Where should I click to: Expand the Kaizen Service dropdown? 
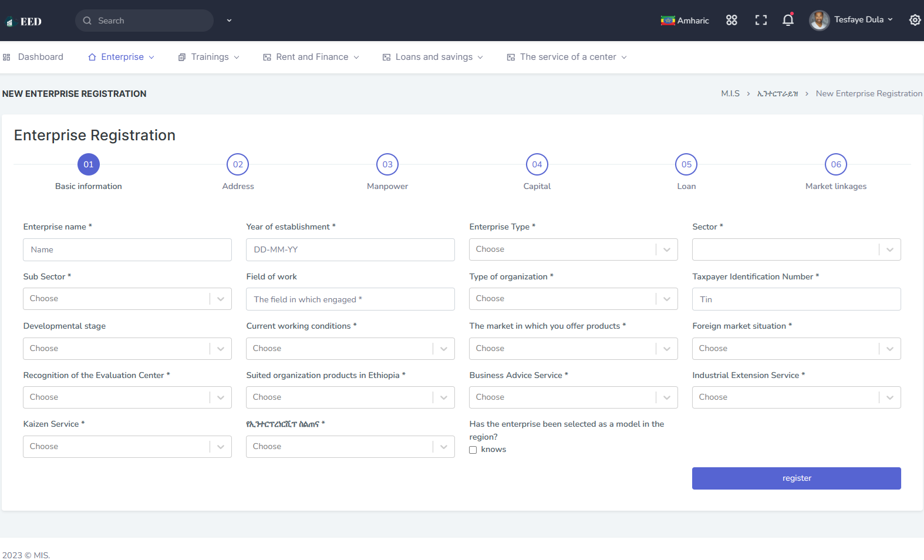[x=127, y=447]
